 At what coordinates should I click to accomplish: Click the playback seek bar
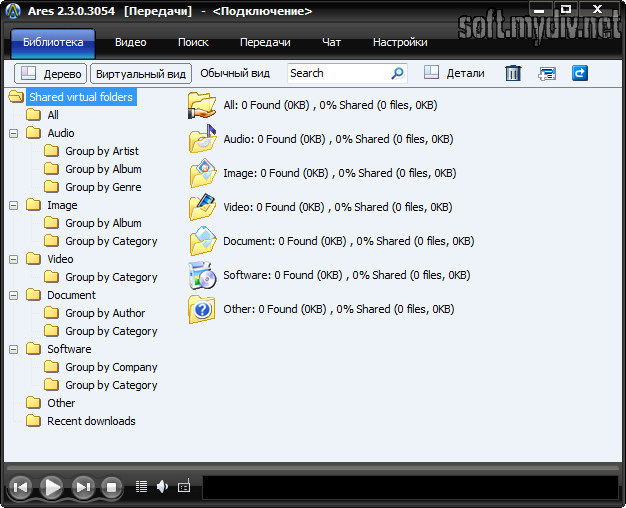tap(313, 468)
